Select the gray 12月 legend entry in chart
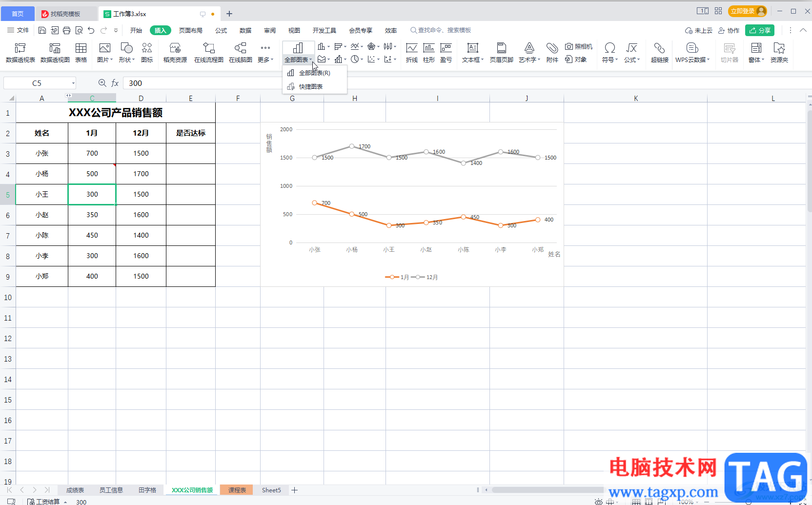This screenshot has height=505, width=812. (424, 277)
